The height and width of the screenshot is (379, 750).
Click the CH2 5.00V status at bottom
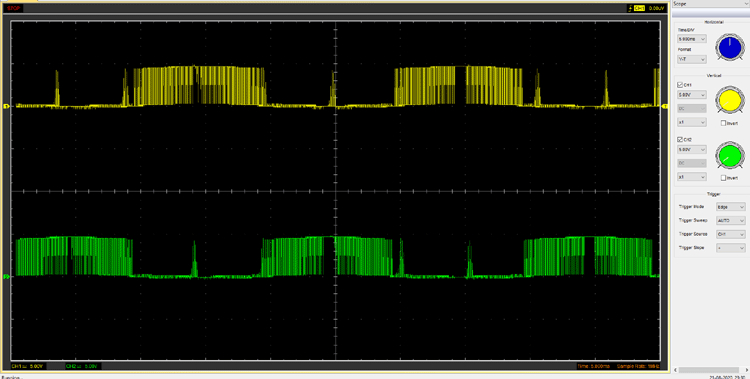(x=82, y=366)
